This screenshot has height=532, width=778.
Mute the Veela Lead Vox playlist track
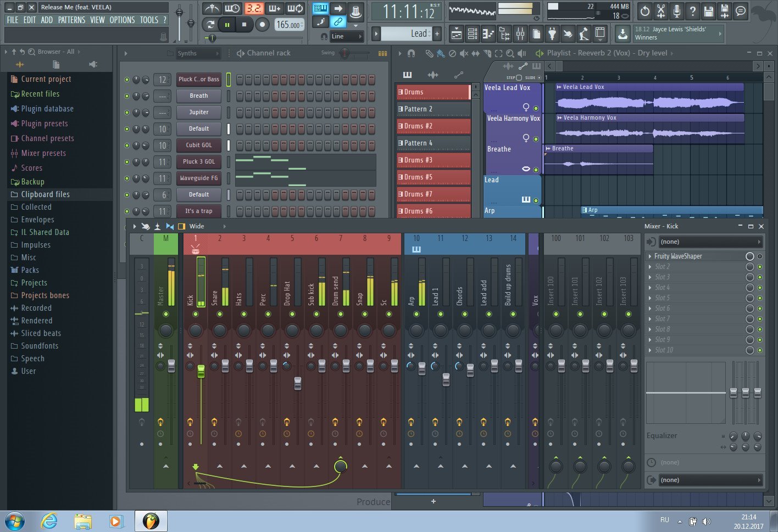tap(536, 109)
